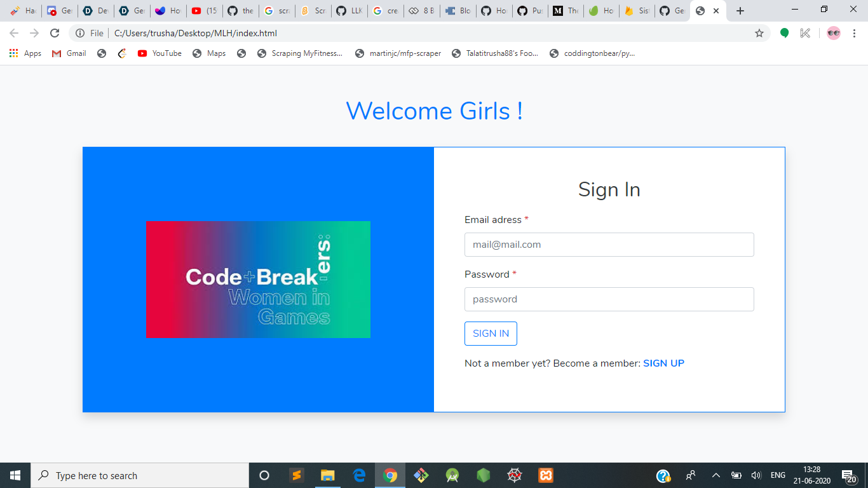
Task: Switch to the tab labeled 8 B
Action: coord(422,11)
